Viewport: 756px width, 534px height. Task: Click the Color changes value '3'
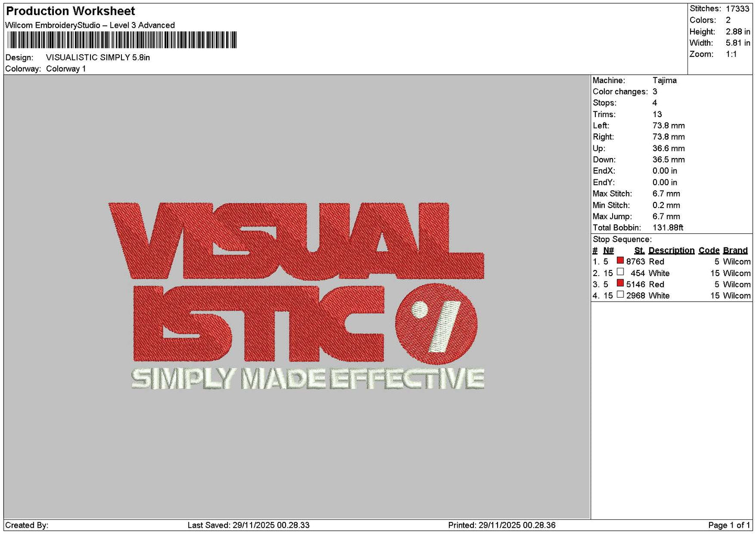point(655,92)
